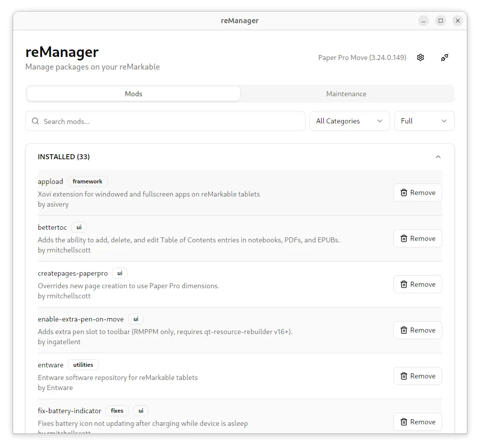This screenshot has width=480, height=448.
Task: Click the ui tag on bettertoc
Action: point(79,227)
